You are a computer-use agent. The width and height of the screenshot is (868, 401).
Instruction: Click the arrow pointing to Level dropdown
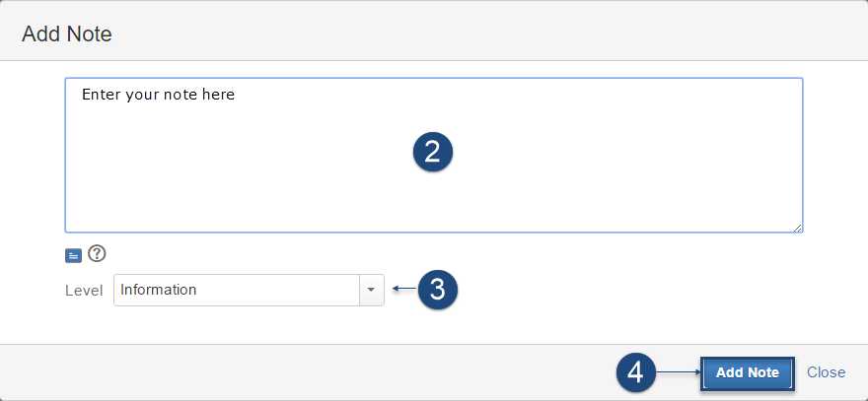pyautogui.click(x=402, y=290)
